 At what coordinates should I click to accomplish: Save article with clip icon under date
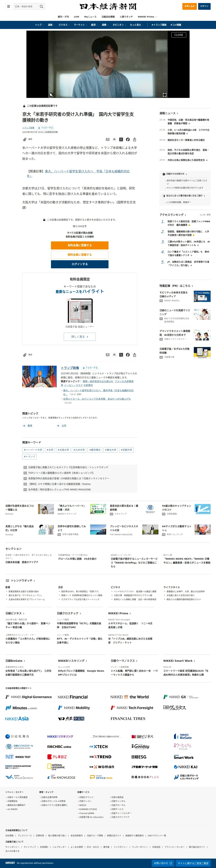pyautogui.click(x=28, y=139)
